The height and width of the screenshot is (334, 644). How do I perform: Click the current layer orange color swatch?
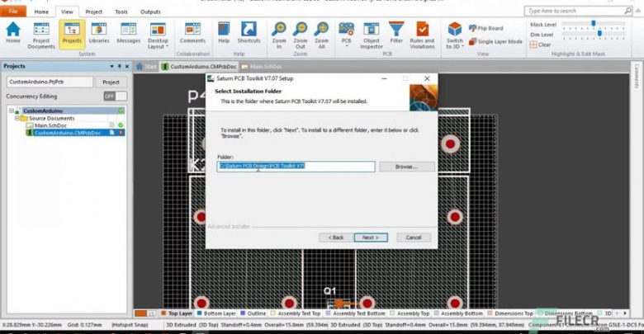pyautogui.click(x=140, y=313)
